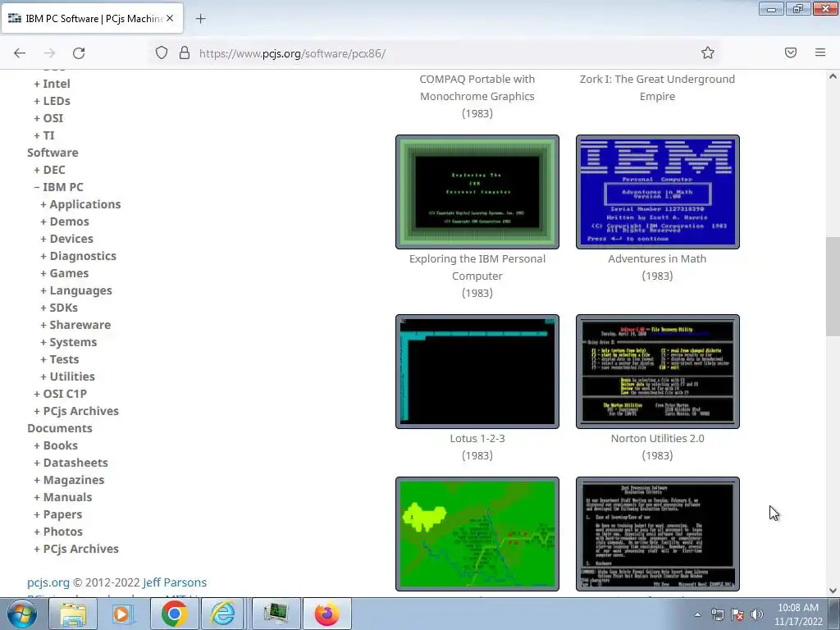Bookmark this page with the star
840x630 pixels.
coord(708,52)
